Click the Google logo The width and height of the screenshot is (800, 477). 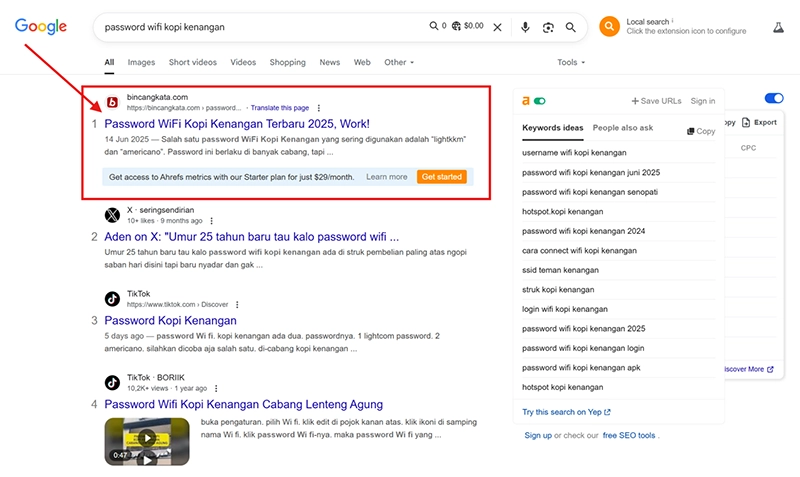pyautogui.click(x=41, y=27)
